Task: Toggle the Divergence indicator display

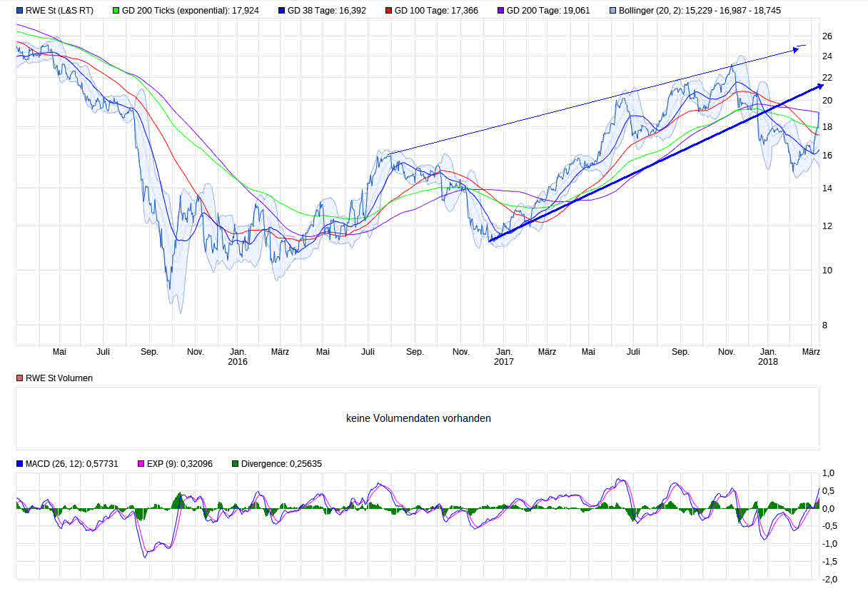Action: 236,463
